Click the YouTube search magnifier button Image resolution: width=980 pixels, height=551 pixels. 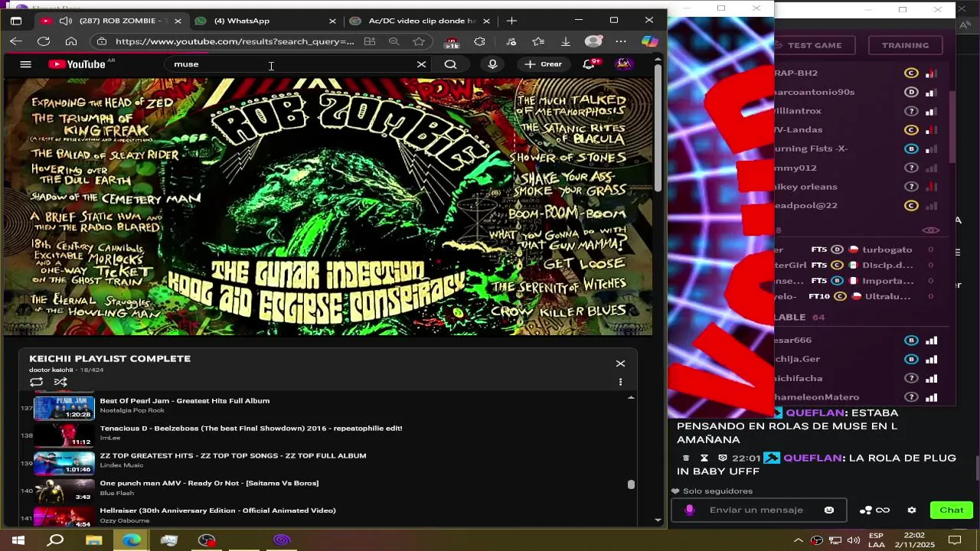click(x=450, y=64)
